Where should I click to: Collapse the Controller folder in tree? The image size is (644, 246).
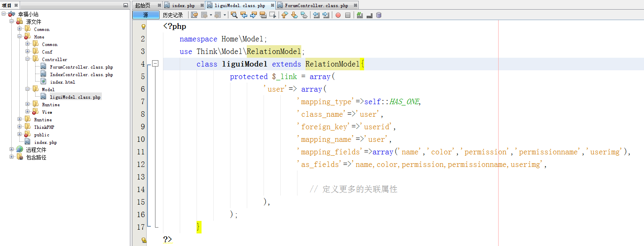tap(28, 59)
